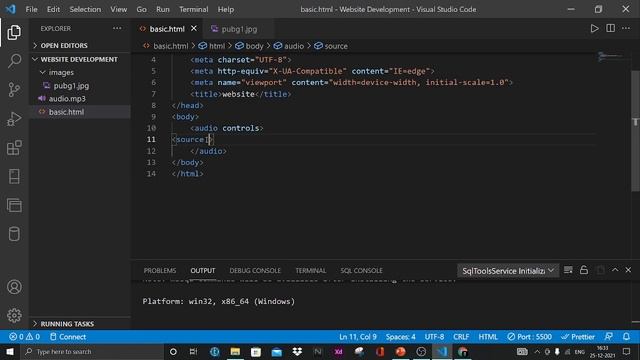Open the SqlToolsService output channel dropdown
The height and width of the screenshot is (360, 640).
point(508,271)
